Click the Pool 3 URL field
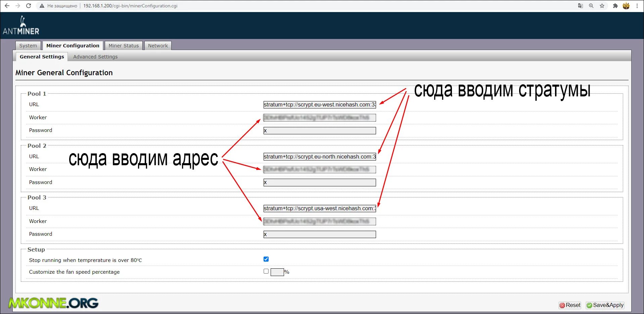This screenshot has width=644, height=314. tap(320, 209)
